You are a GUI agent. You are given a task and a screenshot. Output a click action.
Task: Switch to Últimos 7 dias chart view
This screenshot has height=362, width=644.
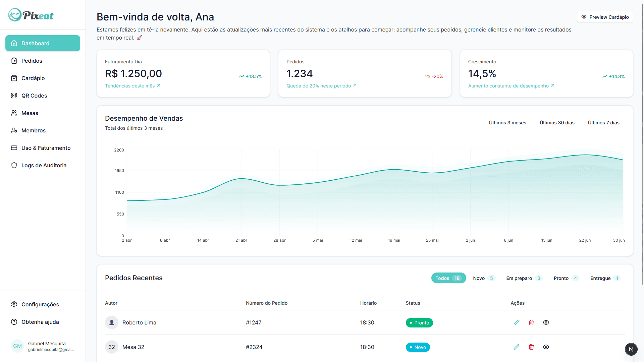point(604,123)
